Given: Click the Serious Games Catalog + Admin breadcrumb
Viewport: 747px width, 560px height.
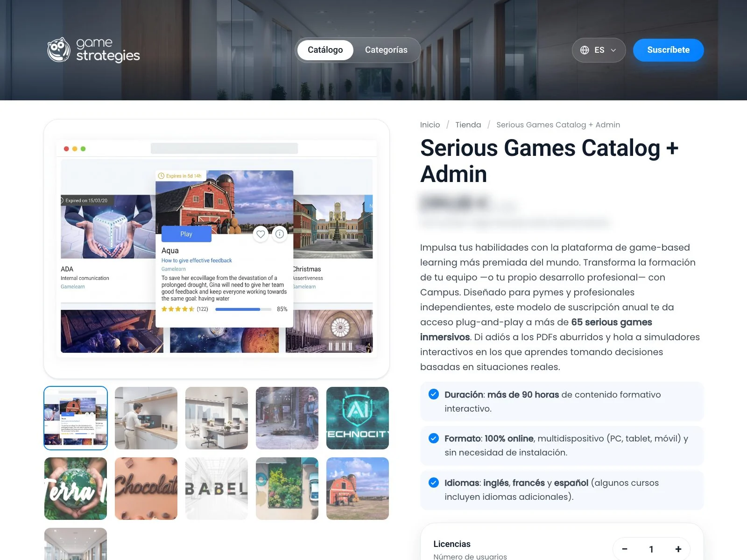Looking at the screenshot, I should [x=558, y=125].
